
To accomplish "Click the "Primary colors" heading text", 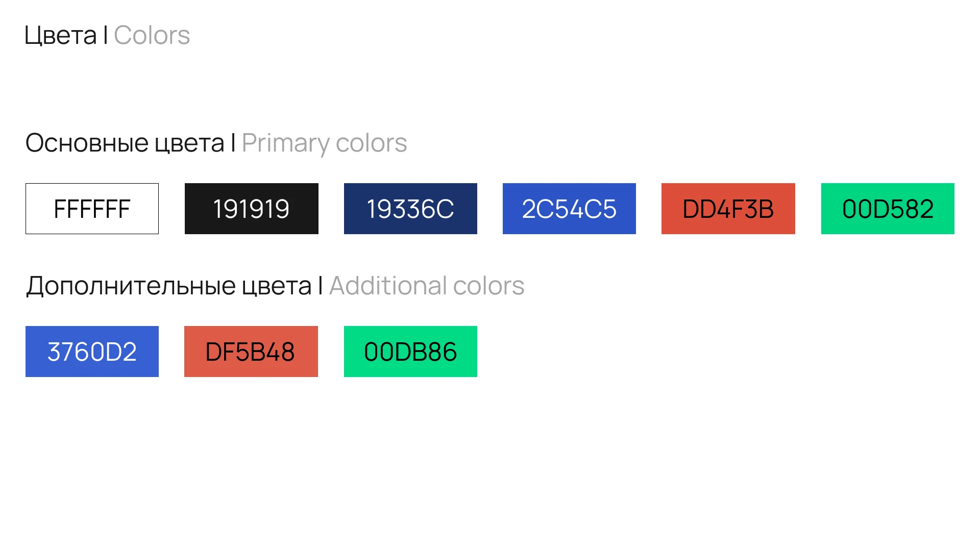I will (x=324, y=143).
